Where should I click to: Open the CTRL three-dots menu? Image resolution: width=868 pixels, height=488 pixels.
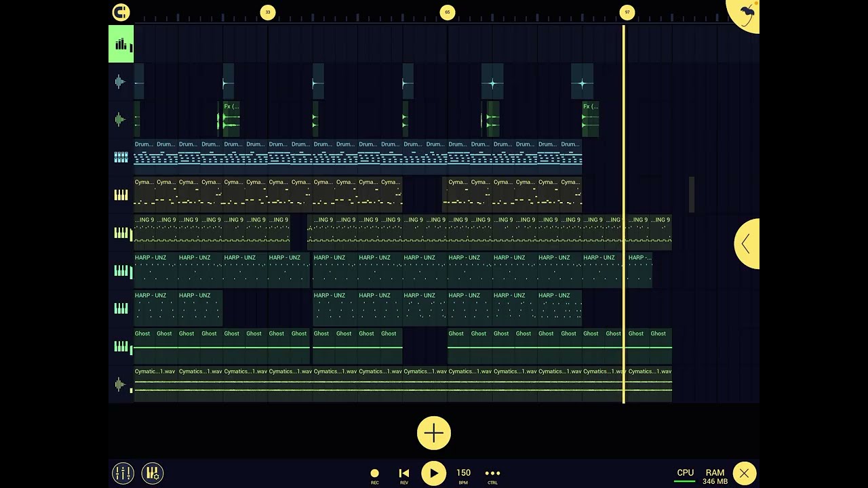click(x=492, y=475)
